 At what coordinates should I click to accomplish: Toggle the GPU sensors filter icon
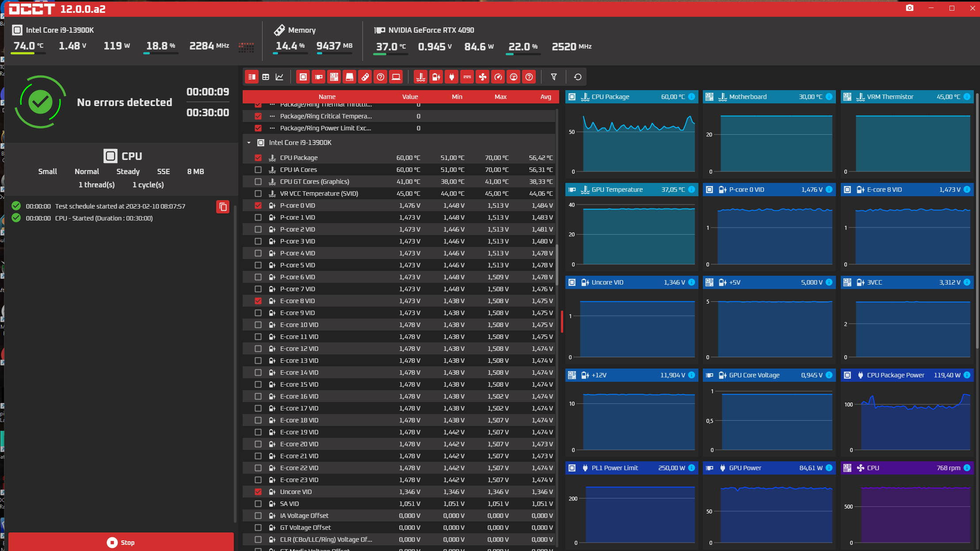coord(319,77)
